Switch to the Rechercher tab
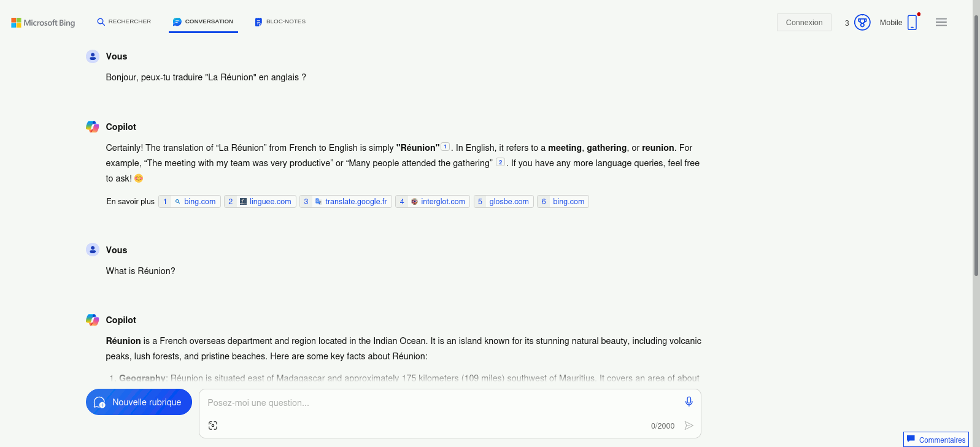980x447 pixels. coord(124,21)
